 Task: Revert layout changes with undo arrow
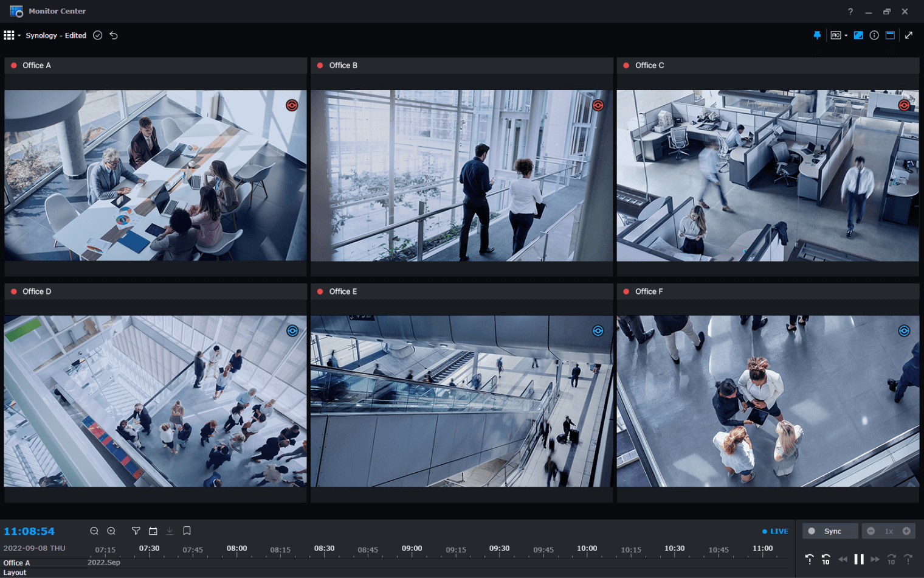[114, 35]
